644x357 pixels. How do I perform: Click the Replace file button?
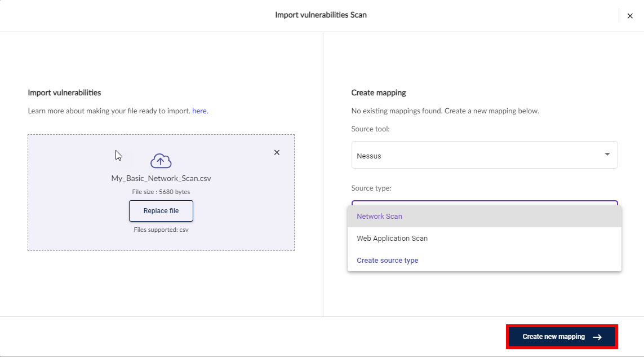click(x=161, y=211)
